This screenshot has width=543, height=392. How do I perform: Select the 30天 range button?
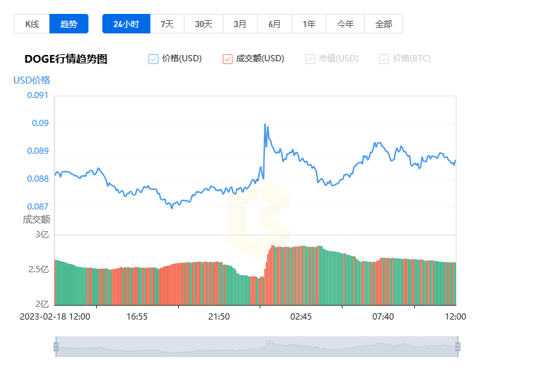tap(203, 24)
